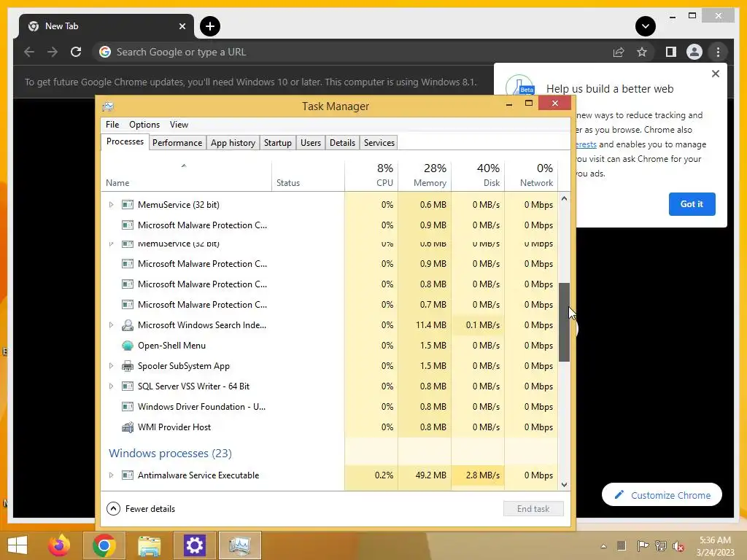Open Chrome profile avatar menu
The width and height of the screenshot is (747, 560).
click(694, 52)
